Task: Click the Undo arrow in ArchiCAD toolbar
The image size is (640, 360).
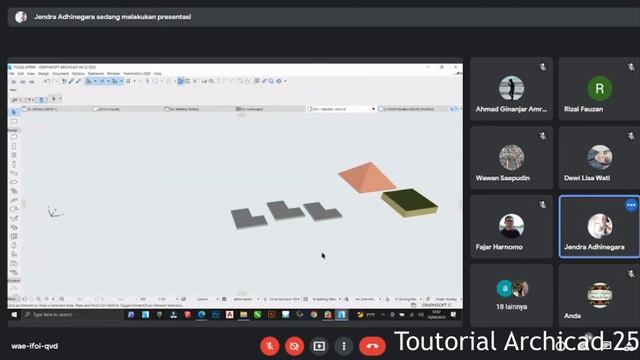Action: point(47,81)
